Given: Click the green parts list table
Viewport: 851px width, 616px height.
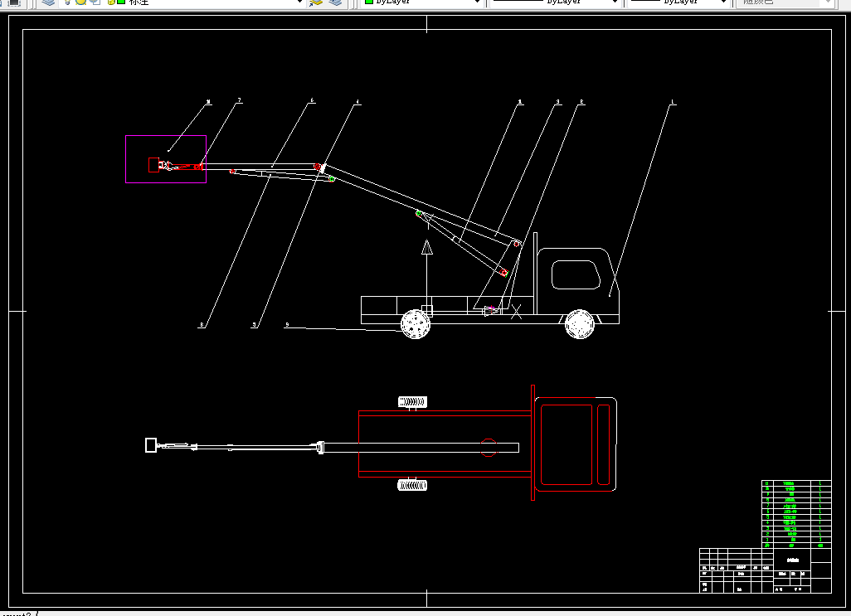Looking at the screenshot, I should coord(796,514).
